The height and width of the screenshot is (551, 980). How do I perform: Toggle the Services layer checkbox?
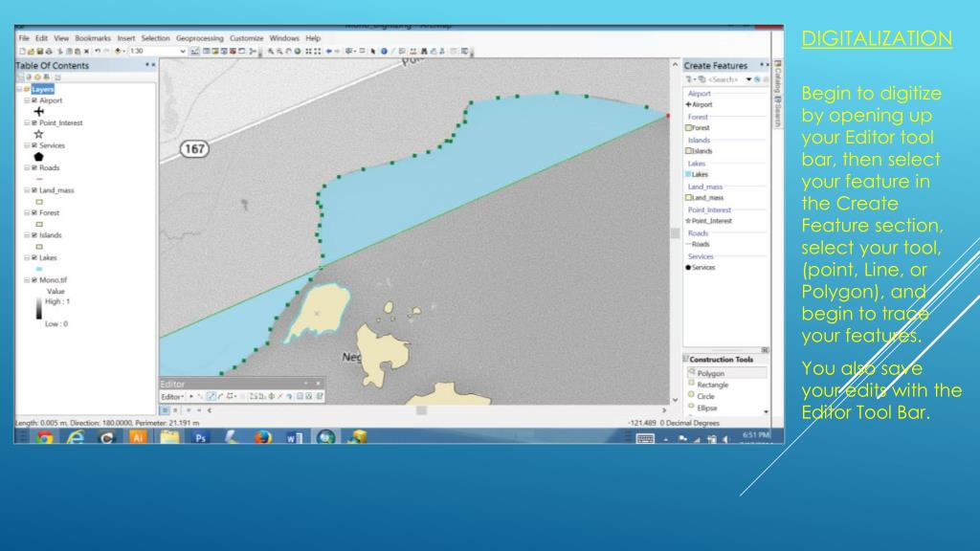tap(34, 145)
